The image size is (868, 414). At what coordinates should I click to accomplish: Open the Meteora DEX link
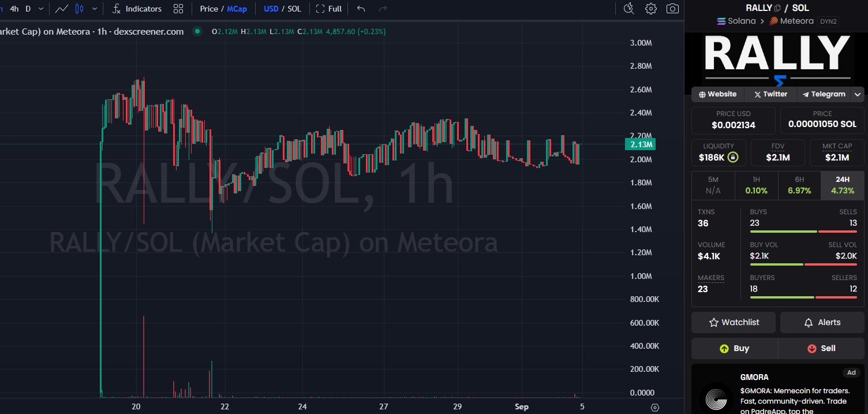point(791,21)
